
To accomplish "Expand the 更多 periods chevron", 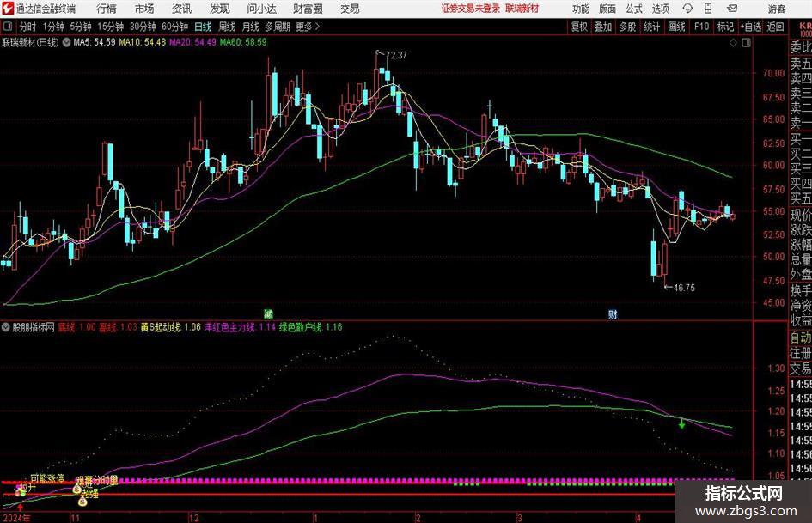I will (x=317, y=27).
